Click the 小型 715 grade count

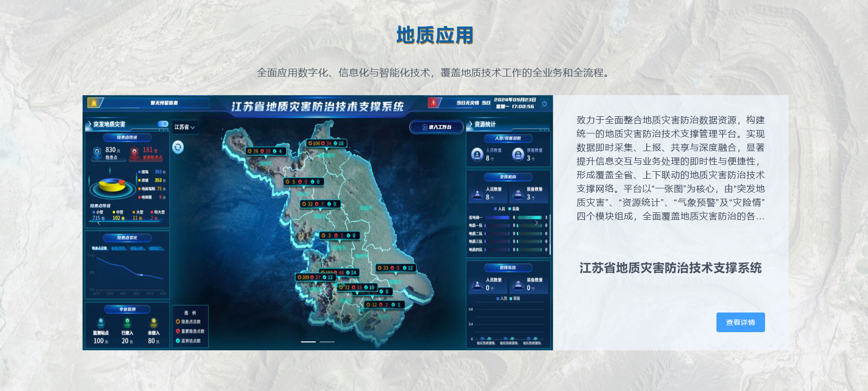(98, 215)
